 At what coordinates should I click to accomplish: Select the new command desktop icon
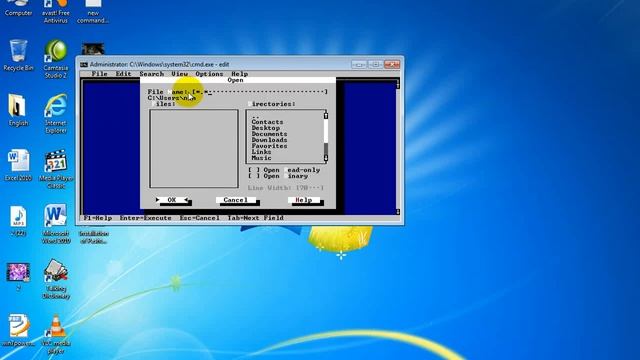point(93,11)
